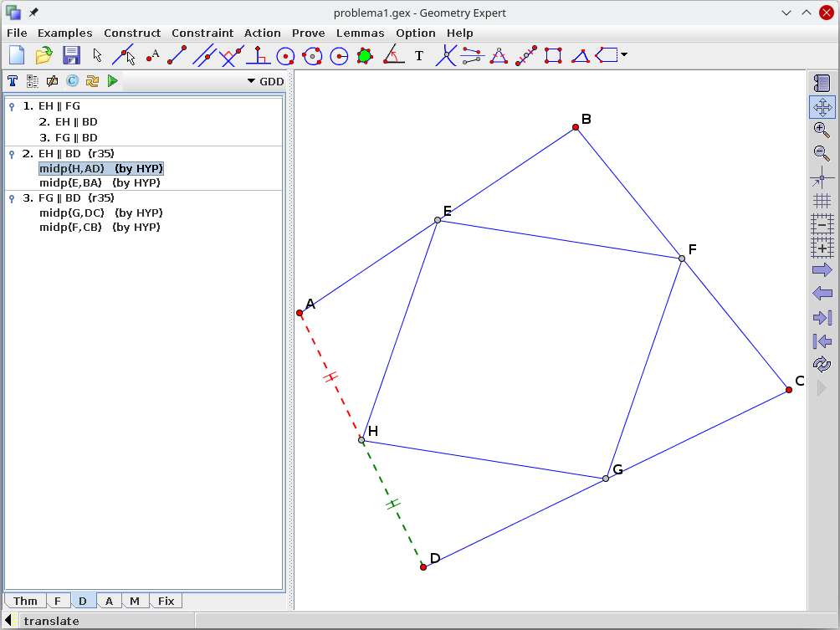Select sub-item 2. EH || BD under step 1
The height and width of the screenshot is (630, 840).
coord(68,121)
